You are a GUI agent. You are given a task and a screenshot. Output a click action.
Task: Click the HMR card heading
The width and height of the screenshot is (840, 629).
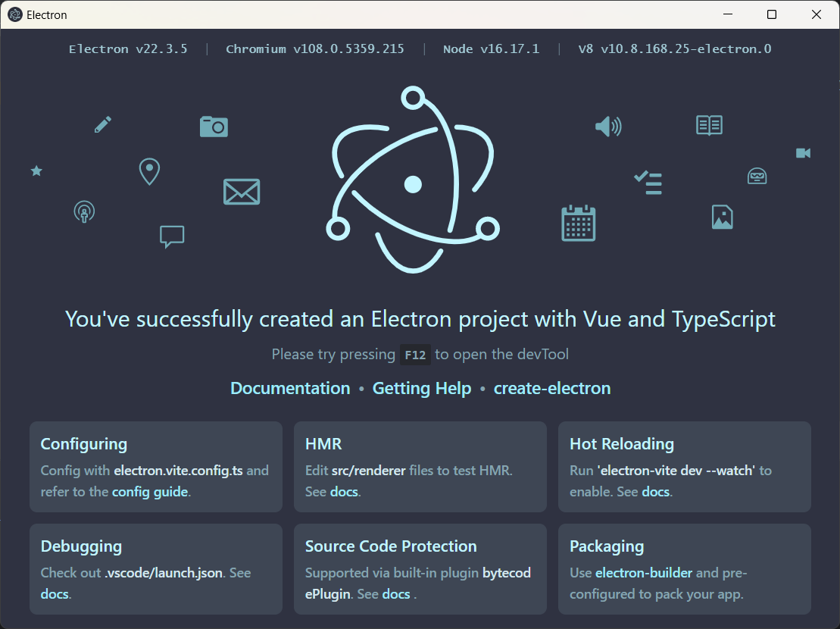[323, 443]
